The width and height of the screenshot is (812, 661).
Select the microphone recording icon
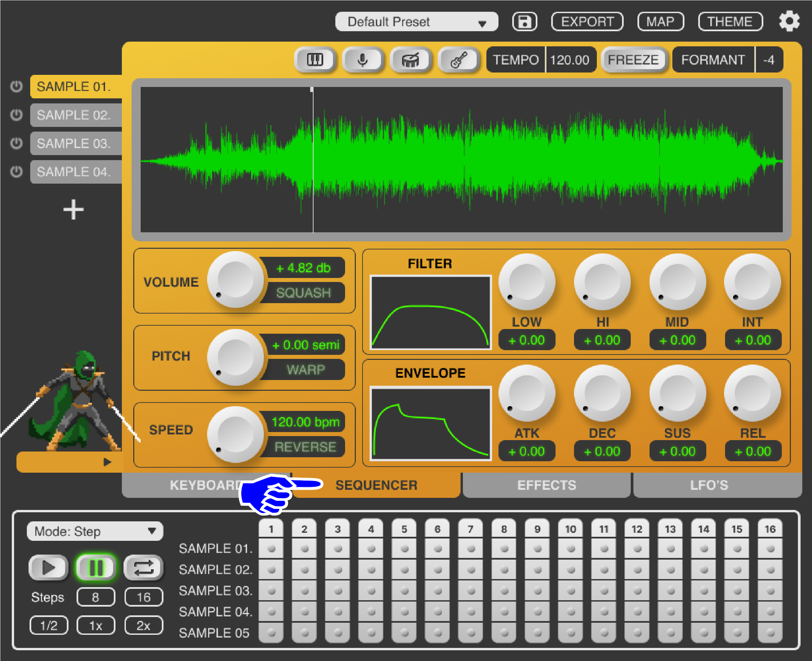[363, 59]
